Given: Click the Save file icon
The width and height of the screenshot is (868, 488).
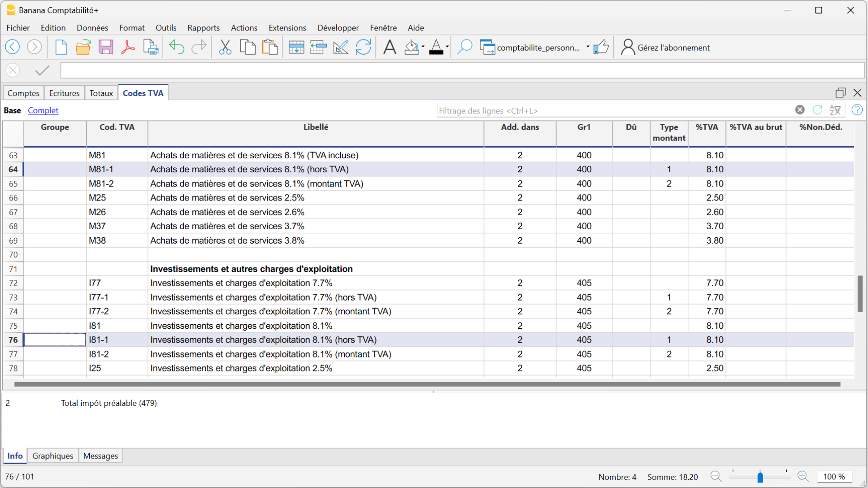Looking at the screenshot, I should tap(106, 47).
